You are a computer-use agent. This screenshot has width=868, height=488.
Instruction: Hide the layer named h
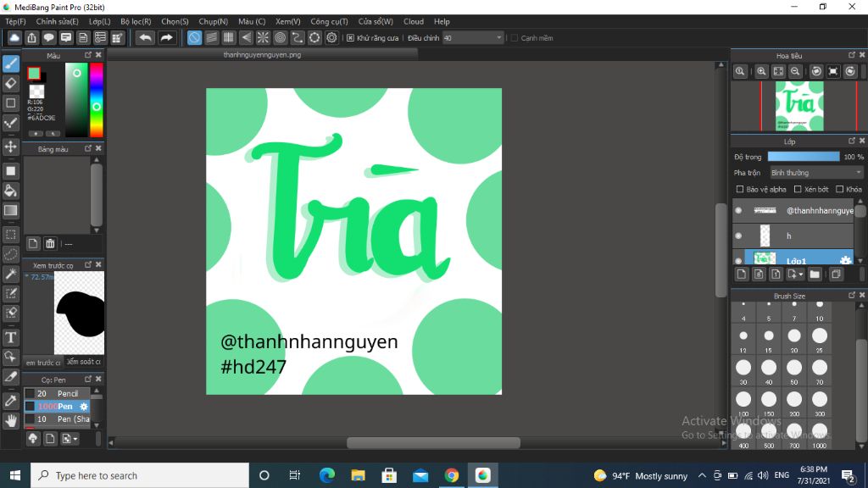pyautogui.click(x=738, y=236)
